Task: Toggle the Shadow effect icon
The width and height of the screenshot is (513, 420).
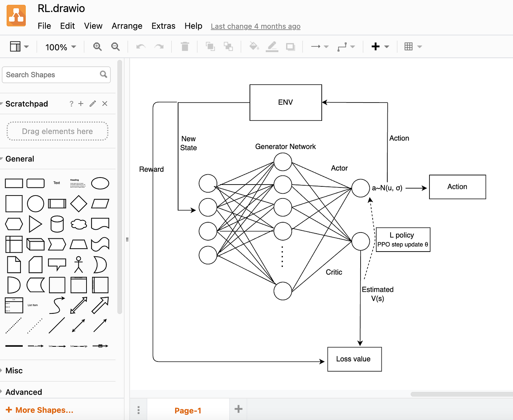Action: point(291,47)
